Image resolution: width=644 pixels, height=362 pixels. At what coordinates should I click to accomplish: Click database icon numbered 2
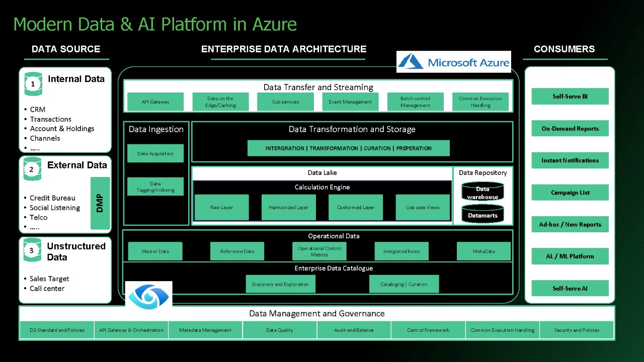33,169
